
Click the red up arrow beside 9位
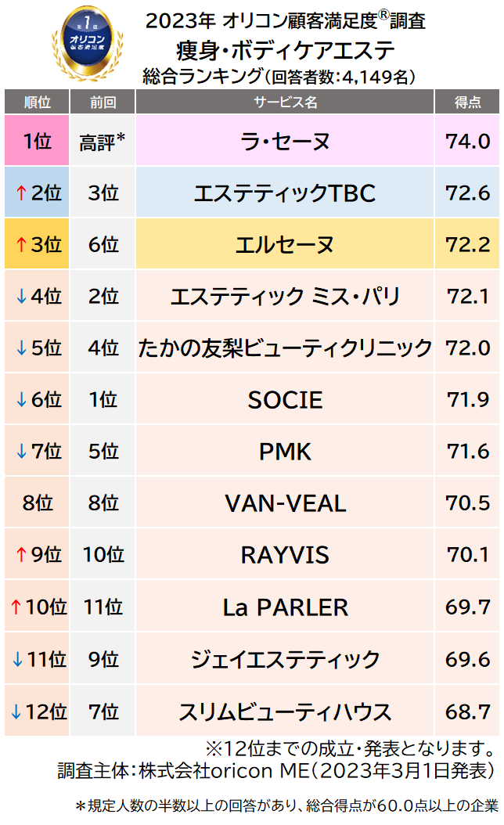21,555
